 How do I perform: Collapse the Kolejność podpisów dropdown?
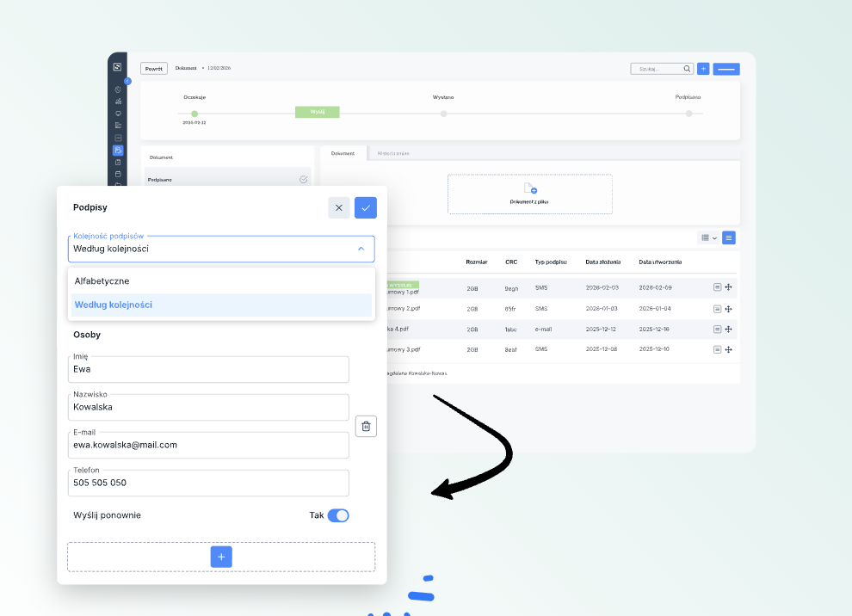coord(361,249)
